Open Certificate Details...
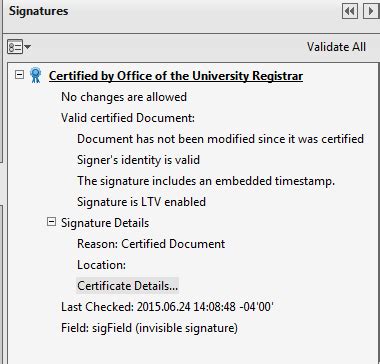The image size is (380, 364). pyautogui.click(x=128, y=286)
